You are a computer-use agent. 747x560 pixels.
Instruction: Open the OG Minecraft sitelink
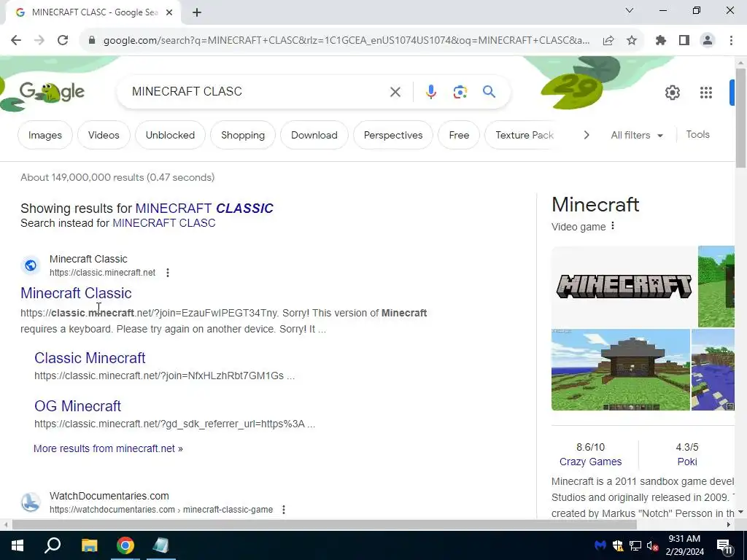(77, 406)
